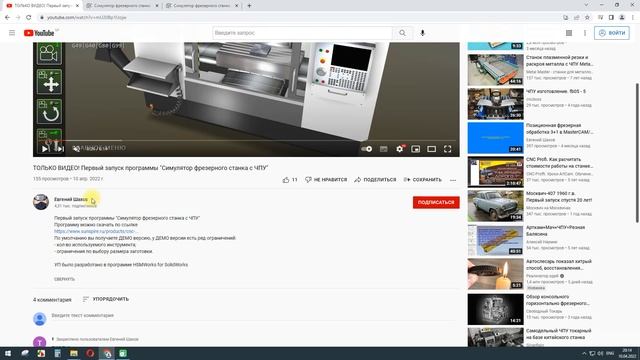Skip to the next video
Viewport: 640px width, 360px height.
click(60, 149)
